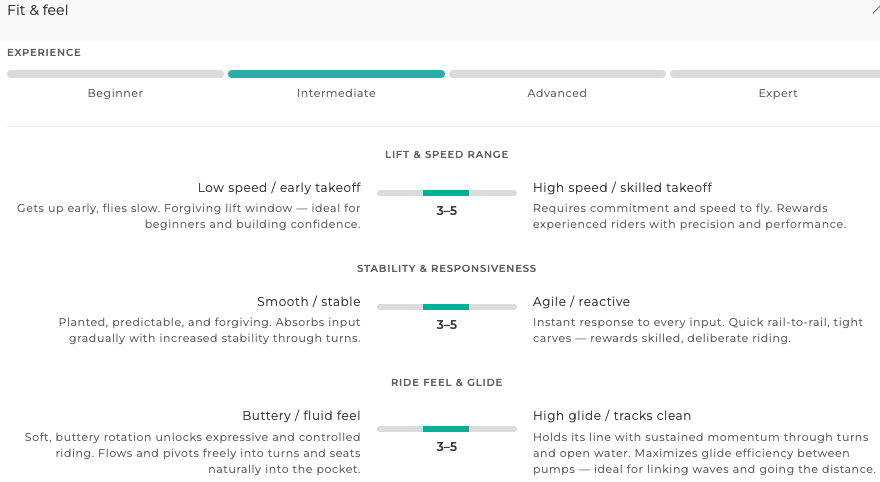The image size is (880, 482).
Task: Click the Agile / reactive heading
Action: (581, 302)
